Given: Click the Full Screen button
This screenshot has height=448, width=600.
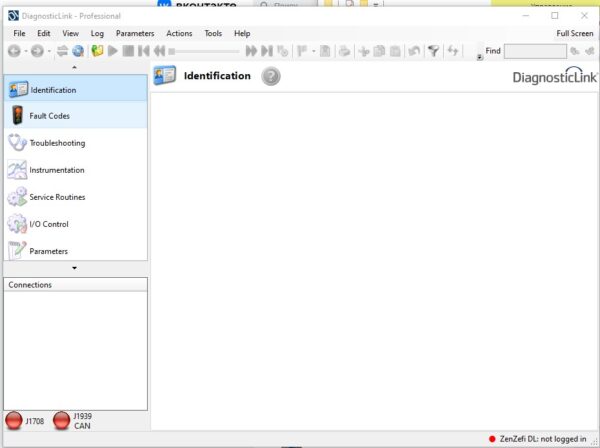Looking at the screenshot, I should (574, 33).
